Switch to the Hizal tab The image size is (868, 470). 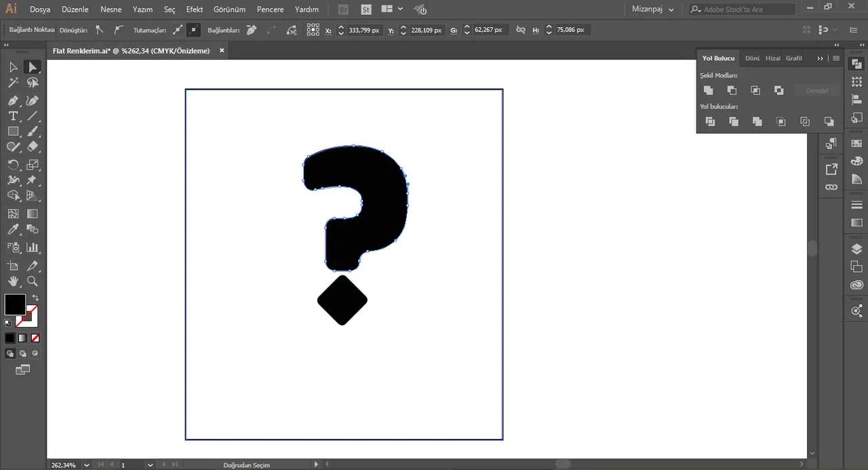(773, 58)
